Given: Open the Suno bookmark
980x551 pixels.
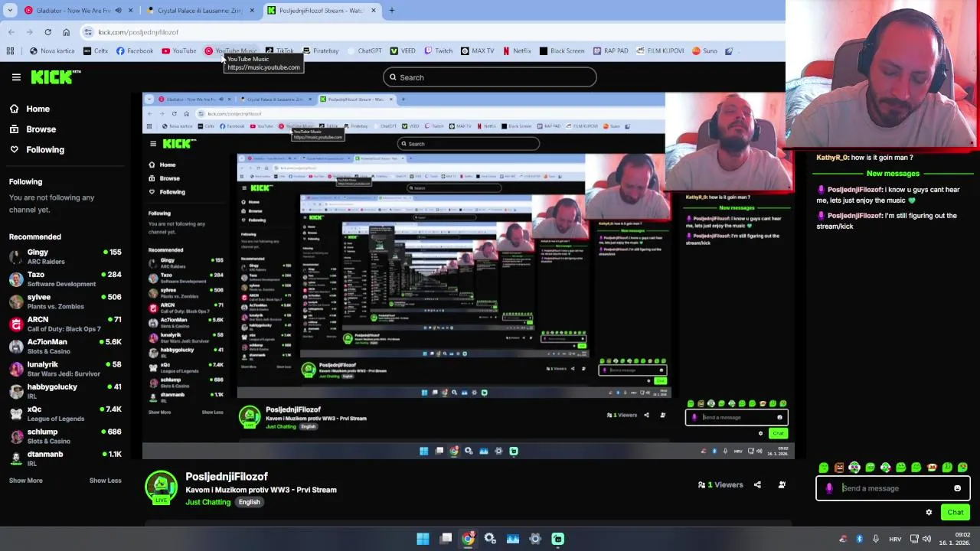Looking at the screenshot, I should click(x=704, y=51).
